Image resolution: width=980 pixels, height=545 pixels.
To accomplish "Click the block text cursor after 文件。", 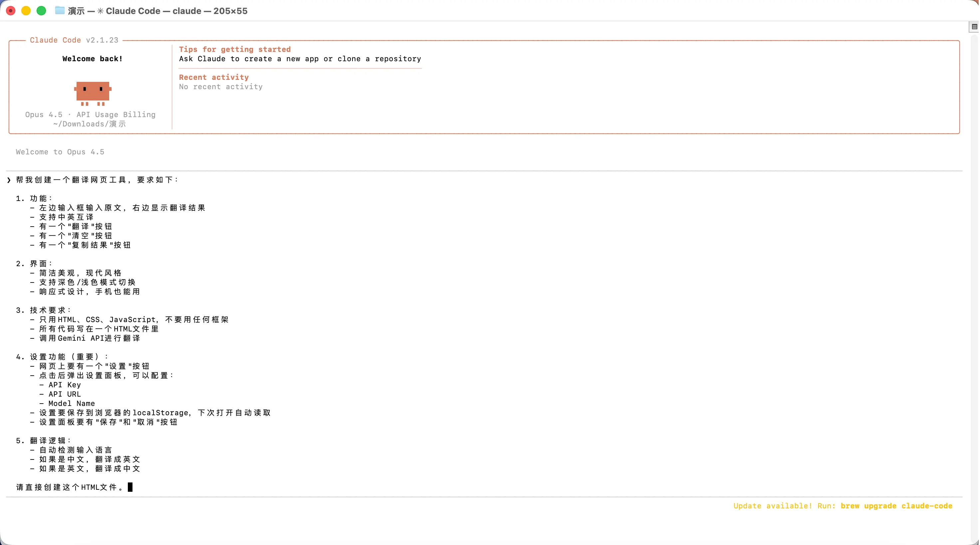I will 130,487.
